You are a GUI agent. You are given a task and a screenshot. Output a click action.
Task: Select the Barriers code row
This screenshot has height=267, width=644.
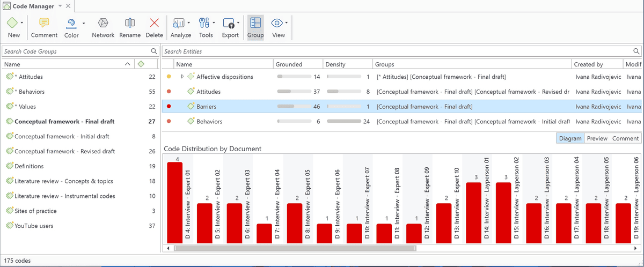click(401, 107)
